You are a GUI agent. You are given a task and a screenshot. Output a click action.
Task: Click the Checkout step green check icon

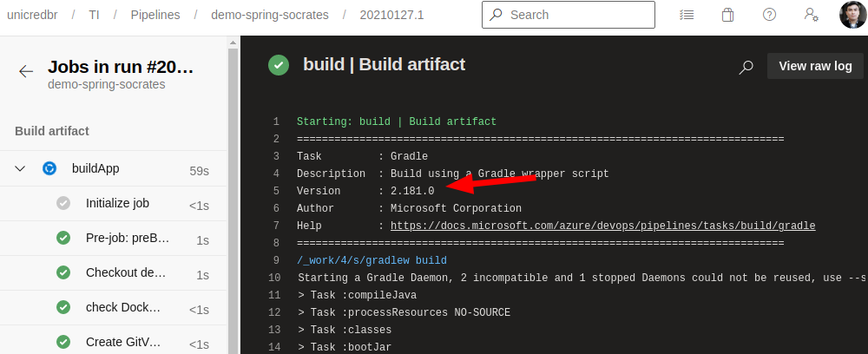(x=63, y=272)
